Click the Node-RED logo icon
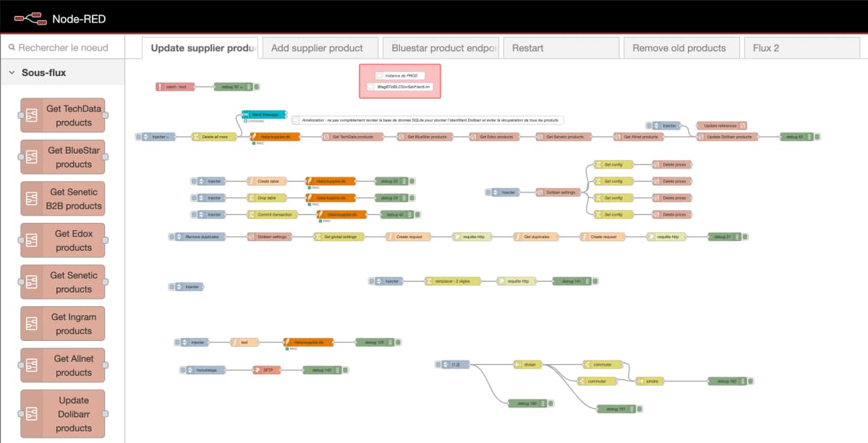The image size is (868, 443). (x=30, y=17)
